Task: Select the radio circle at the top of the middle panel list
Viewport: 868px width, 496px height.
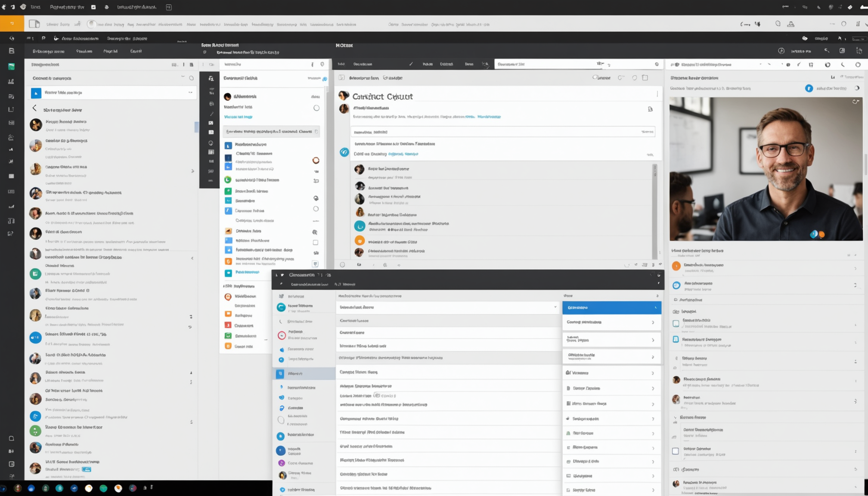Action: click(x=316, y=108)
